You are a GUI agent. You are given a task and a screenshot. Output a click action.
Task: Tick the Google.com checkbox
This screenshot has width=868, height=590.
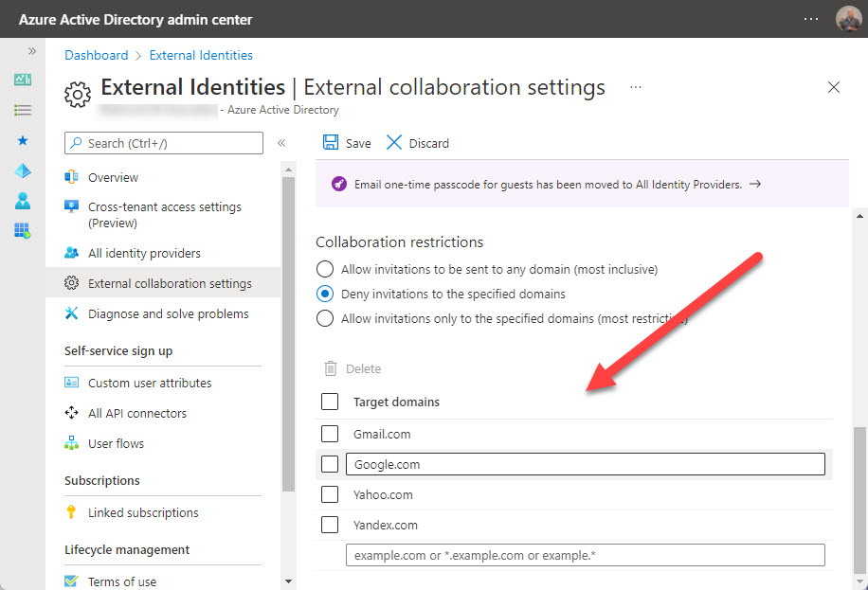pos(330,464)
